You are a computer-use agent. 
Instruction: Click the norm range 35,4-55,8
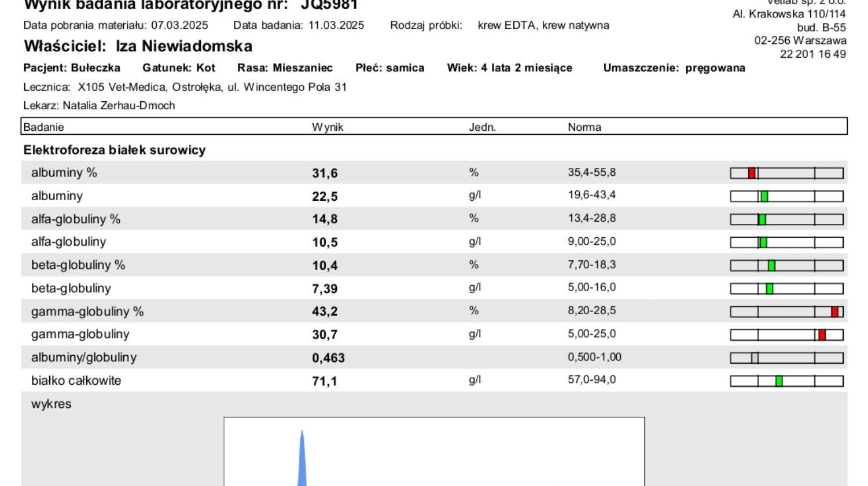point(592,172)
